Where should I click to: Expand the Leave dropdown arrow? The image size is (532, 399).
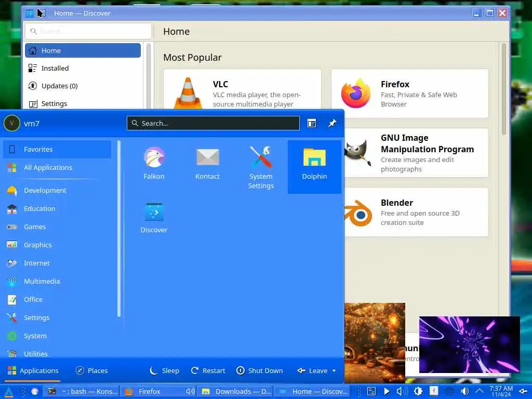334,370
